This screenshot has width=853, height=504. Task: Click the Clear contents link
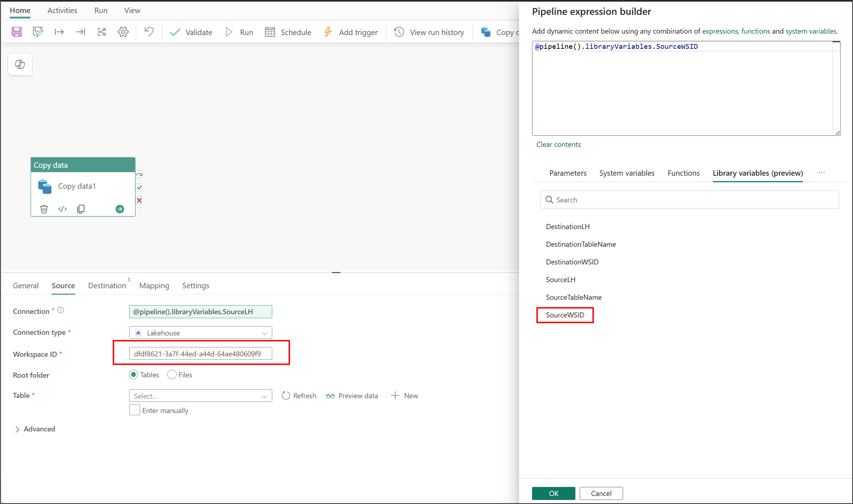point(559,144)
